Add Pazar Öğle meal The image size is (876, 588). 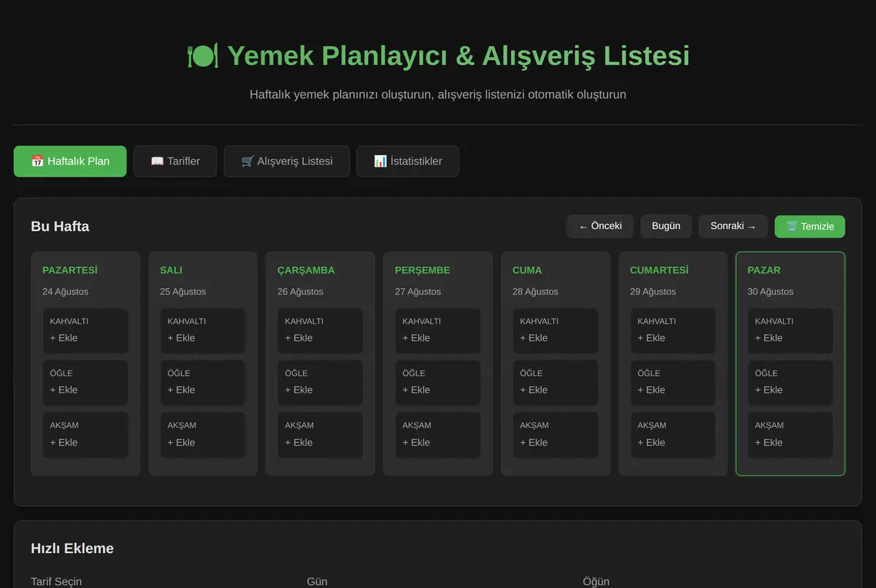point(791,382)
